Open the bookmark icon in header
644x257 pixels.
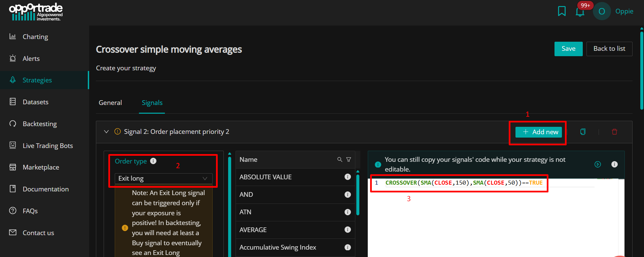(562, 11)
